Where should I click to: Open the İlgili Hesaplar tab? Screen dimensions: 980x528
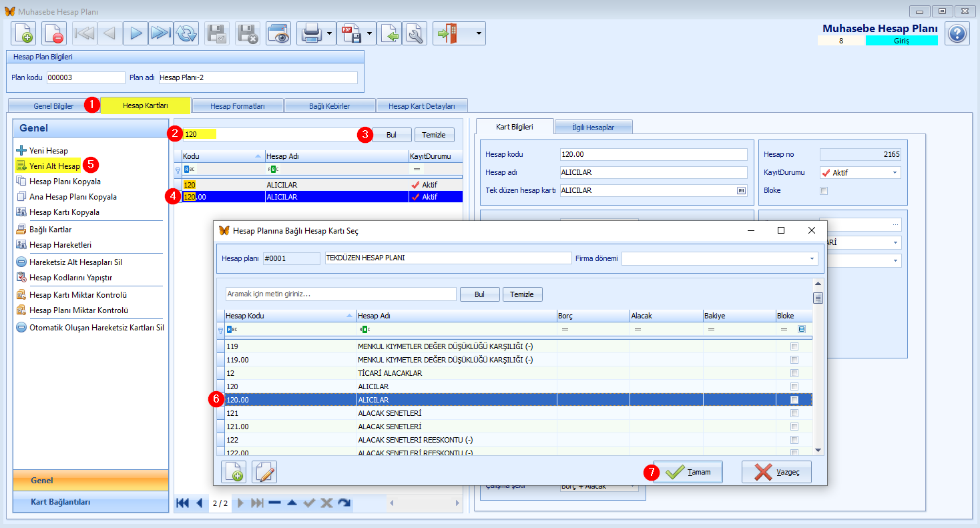coord(593,127)
